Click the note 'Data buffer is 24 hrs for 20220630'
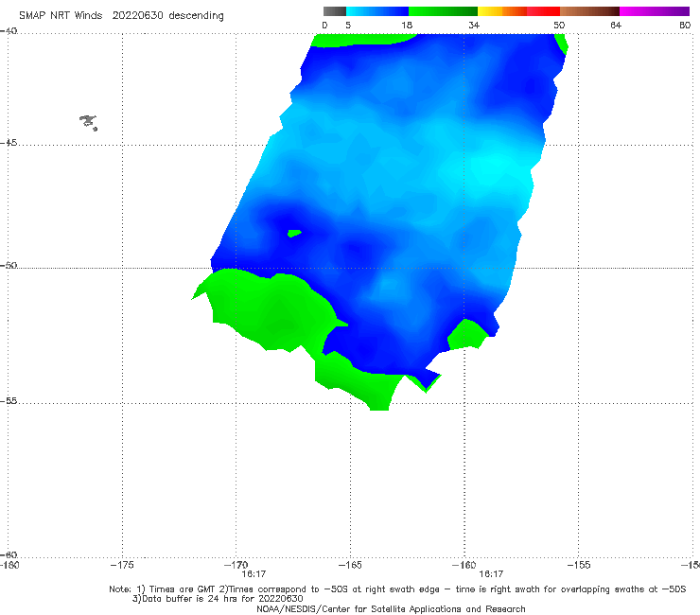This screenshot has width=700, height=615. pyautogui.click(x=218, y=599)
